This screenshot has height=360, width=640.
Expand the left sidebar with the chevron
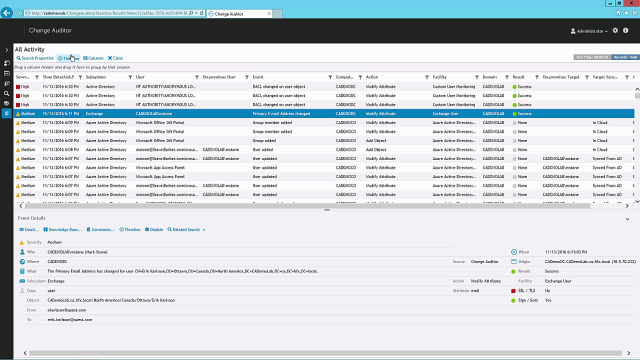pos(7,50)
